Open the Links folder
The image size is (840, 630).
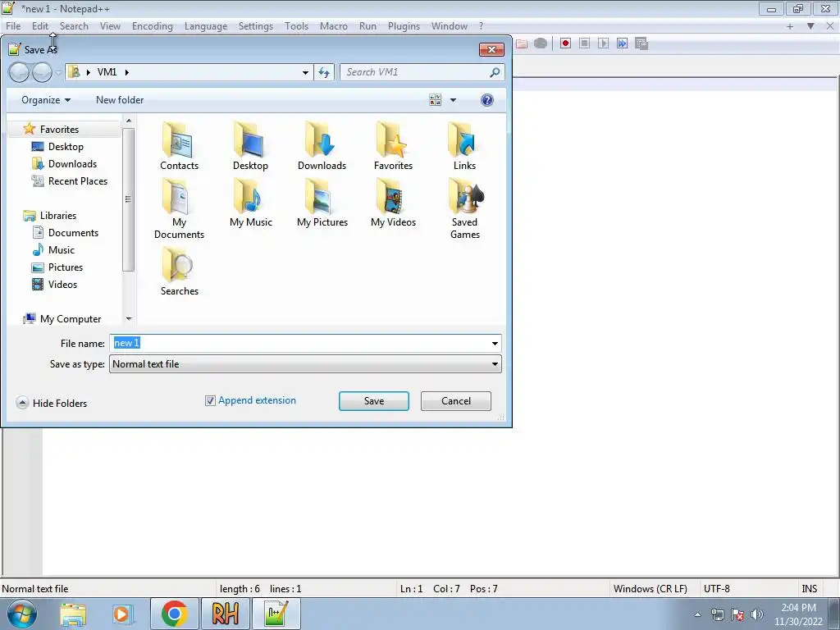(x=464, y=145)
